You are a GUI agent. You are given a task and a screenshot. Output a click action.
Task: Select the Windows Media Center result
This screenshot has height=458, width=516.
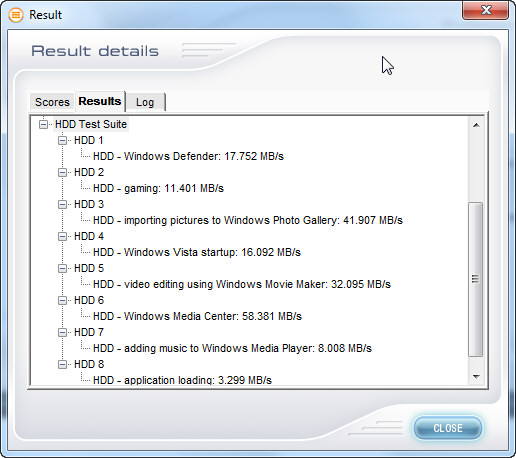(197, 316)
